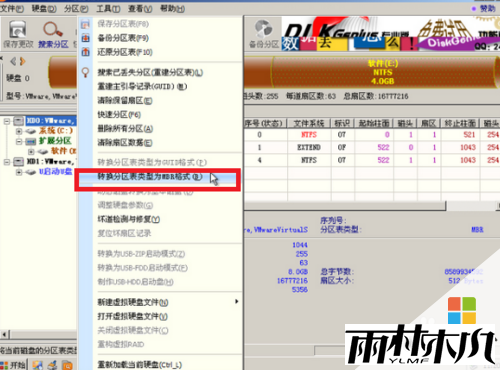Click the Backup Partition (备份分区) toolbar icon

tap(263, 29)
